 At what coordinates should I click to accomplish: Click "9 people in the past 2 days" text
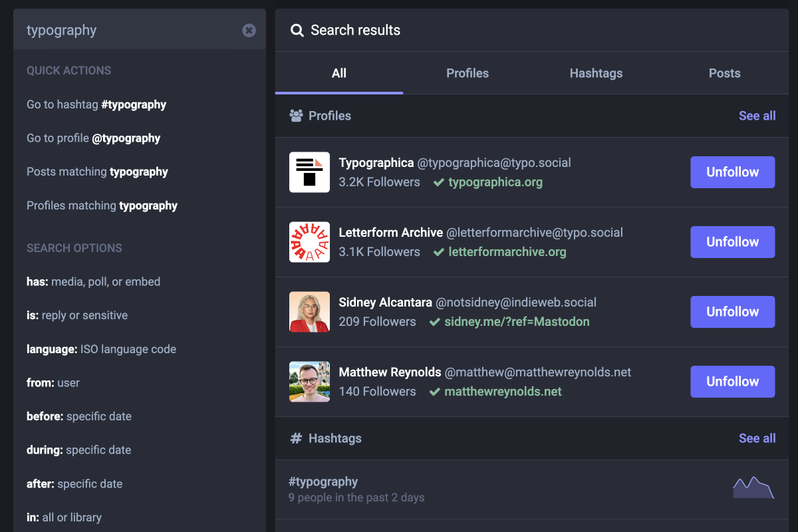coord(356,497)
